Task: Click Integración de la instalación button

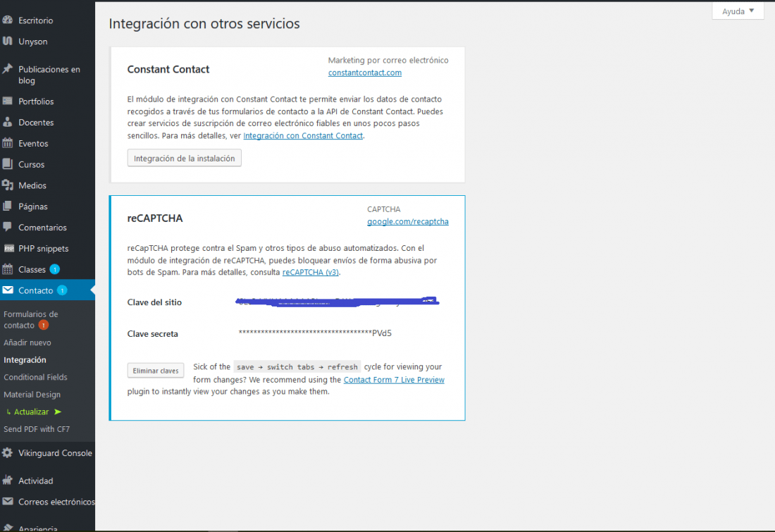Action: (x=185, y=159)
